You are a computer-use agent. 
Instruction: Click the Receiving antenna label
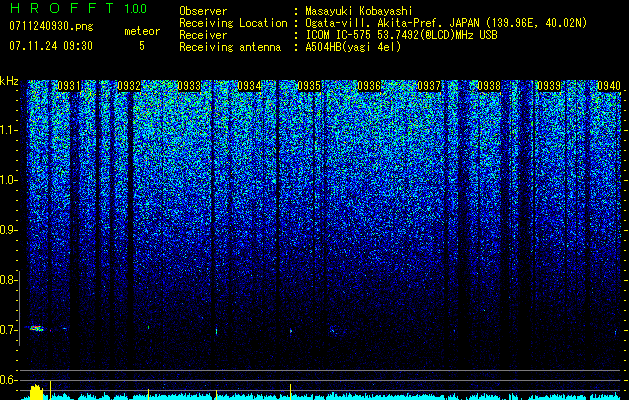pyautogui.click(x=230, y=47)
